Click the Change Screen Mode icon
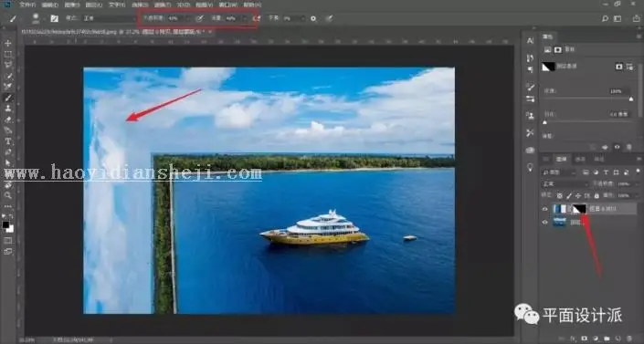 tap(7, 252)
